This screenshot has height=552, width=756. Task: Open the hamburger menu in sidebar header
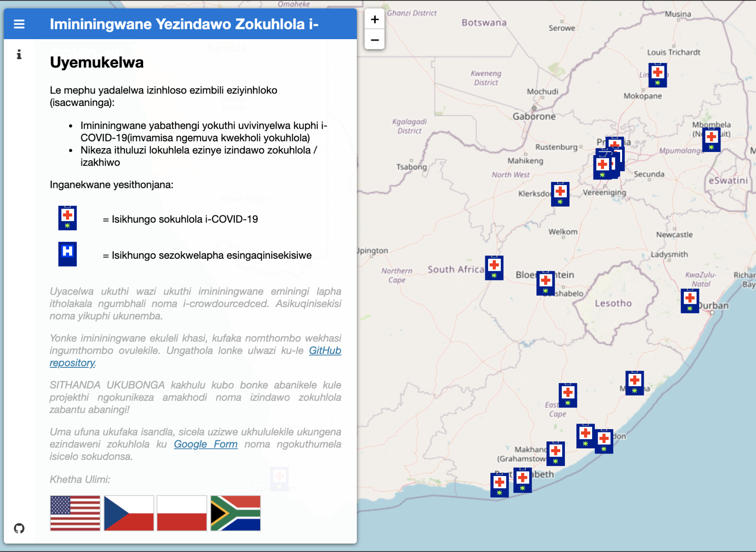coord(19,24)
